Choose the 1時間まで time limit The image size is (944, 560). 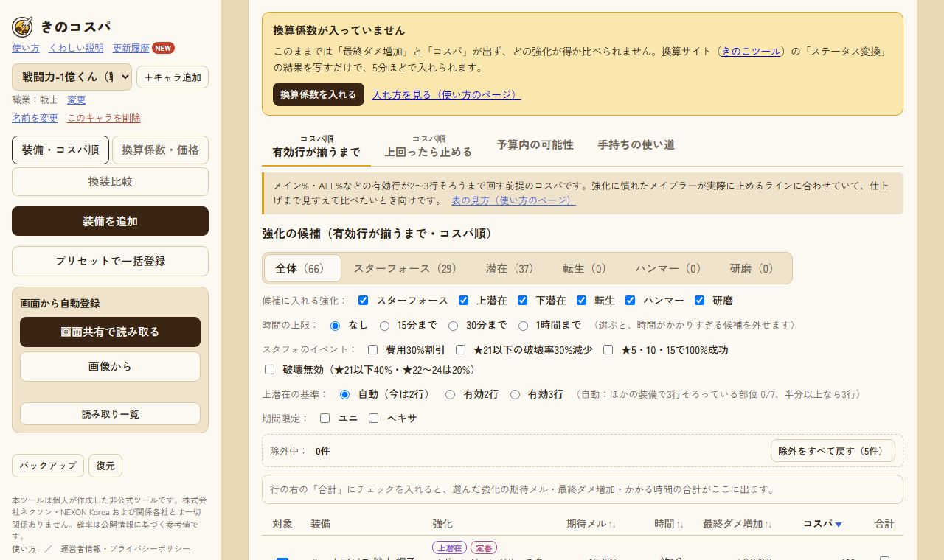coord(524,325)
